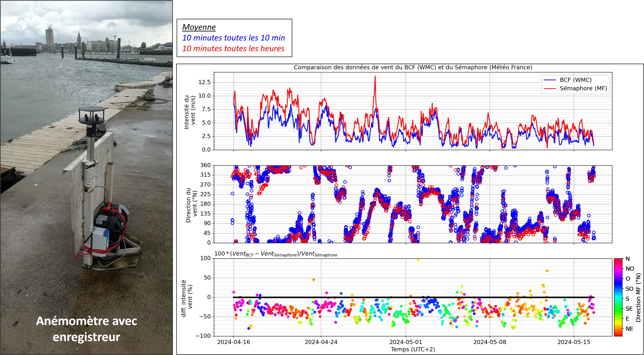Click the '2024-05-08' x-axis date label
Viewport: 644px width, 355px height.
[490, 342]
